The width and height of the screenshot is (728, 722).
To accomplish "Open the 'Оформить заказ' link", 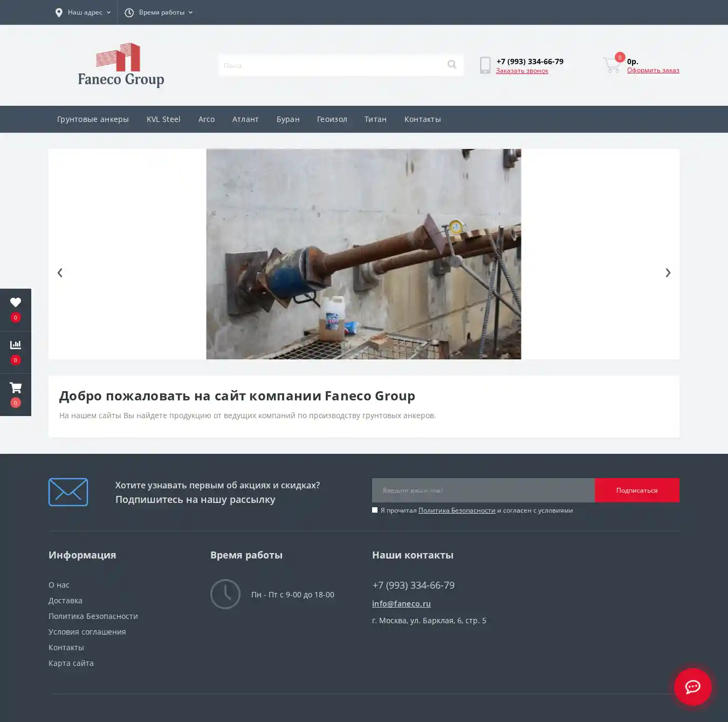I will [653, 70].
